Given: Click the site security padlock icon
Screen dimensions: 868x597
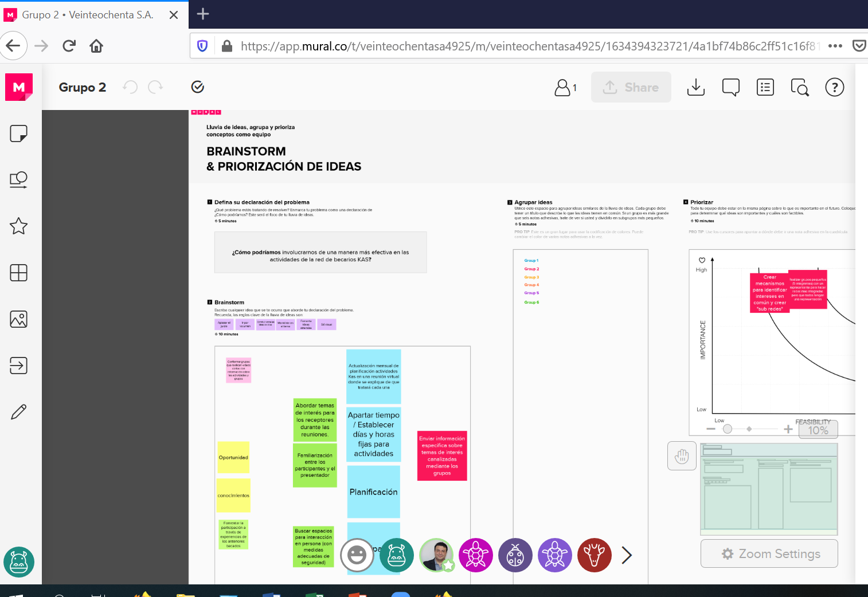Looking at the screenshot, I should pos(227,46).
